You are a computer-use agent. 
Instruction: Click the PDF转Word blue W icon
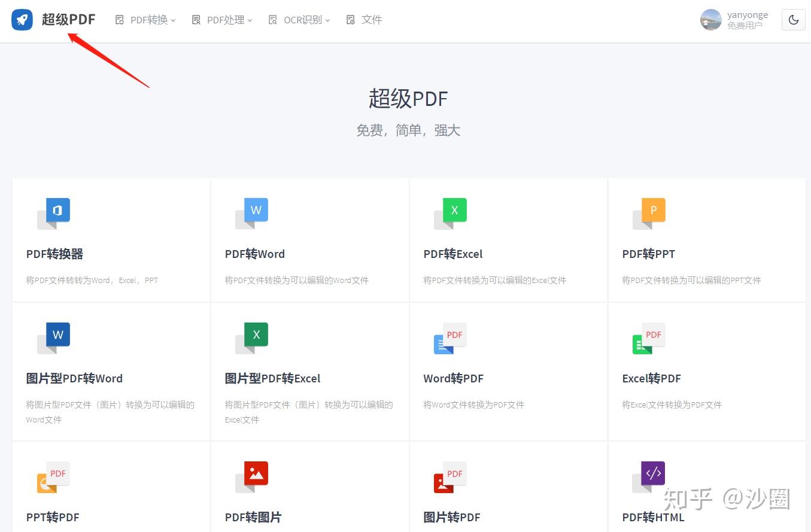pyautogui.click(x=252, y=214)
